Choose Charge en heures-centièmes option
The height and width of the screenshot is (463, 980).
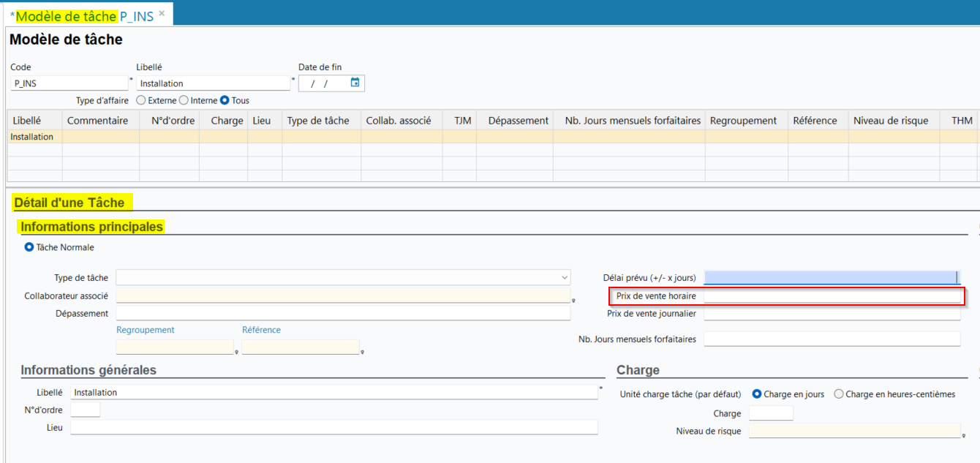839,394
